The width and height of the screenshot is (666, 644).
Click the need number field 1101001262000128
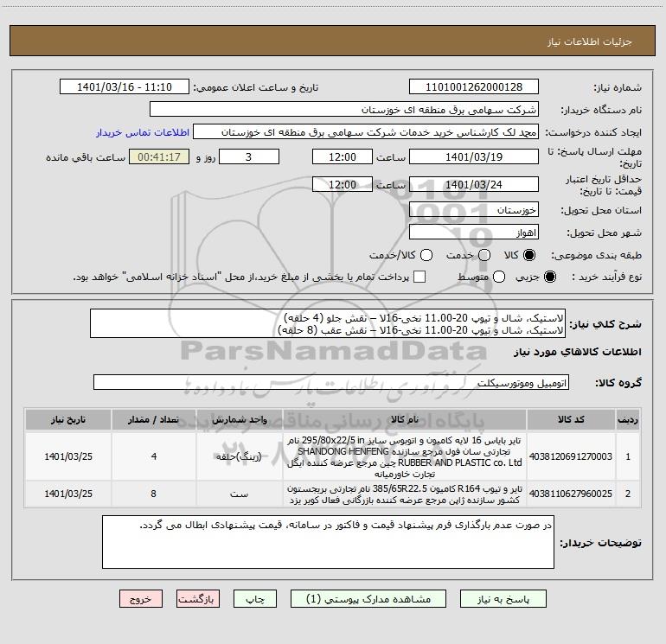pos(474,87)
